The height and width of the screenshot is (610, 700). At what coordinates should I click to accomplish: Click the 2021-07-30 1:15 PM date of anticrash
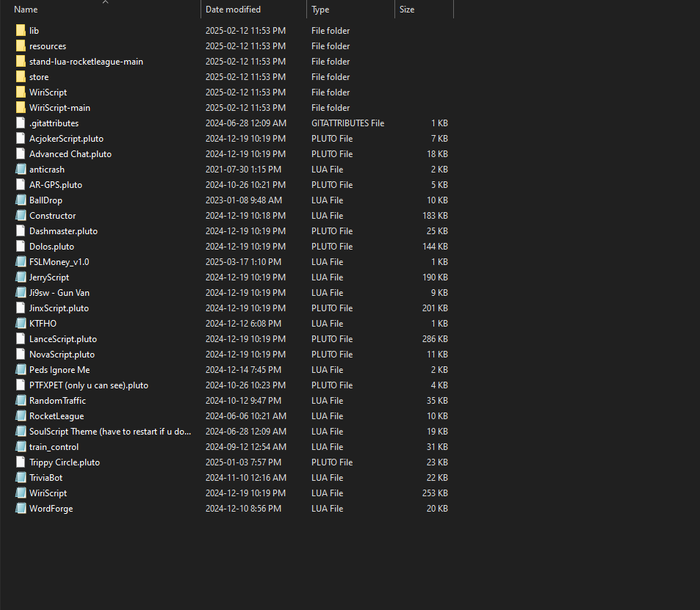click(243, 169)
